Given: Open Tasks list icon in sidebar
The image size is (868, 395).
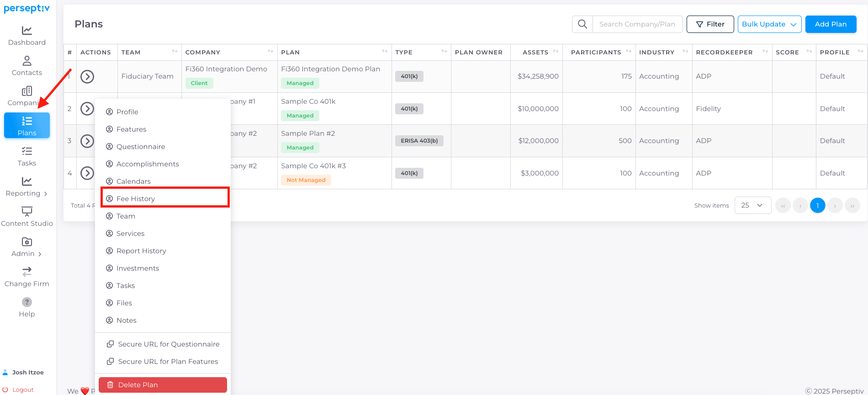Looking at the screenshot, I should point(27,151).
